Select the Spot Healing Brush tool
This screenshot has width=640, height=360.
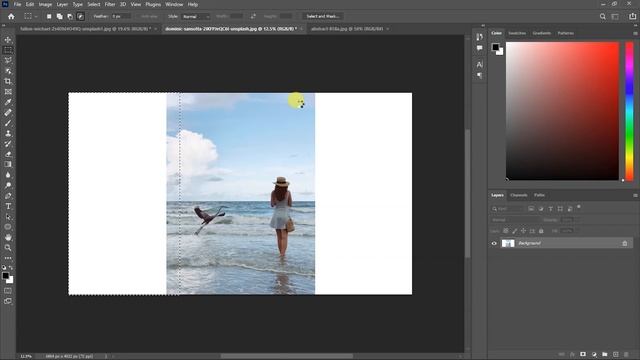coord(8,112)
